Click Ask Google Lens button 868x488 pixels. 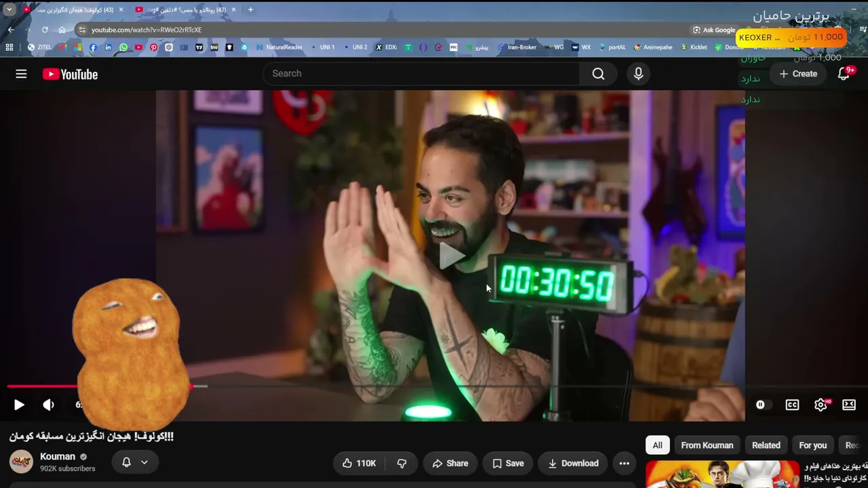pyautogui.click(x=714, y=30)
